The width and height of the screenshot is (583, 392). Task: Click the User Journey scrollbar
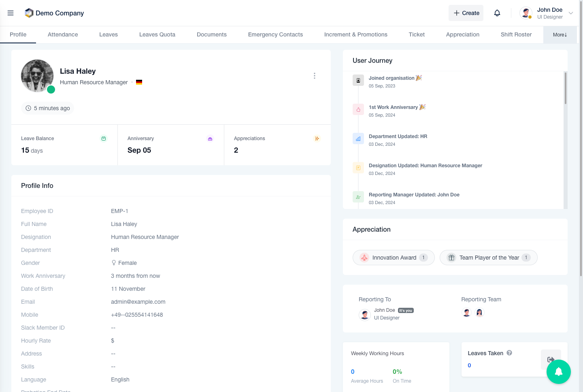click(x=565, y=89)
